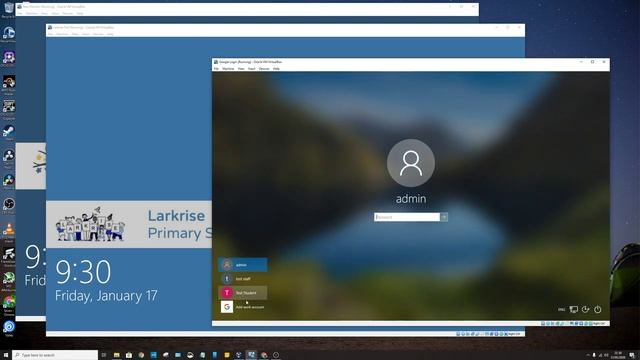
Task: Open the VLC cone desktop icon
Action: [x=9, y=231]
